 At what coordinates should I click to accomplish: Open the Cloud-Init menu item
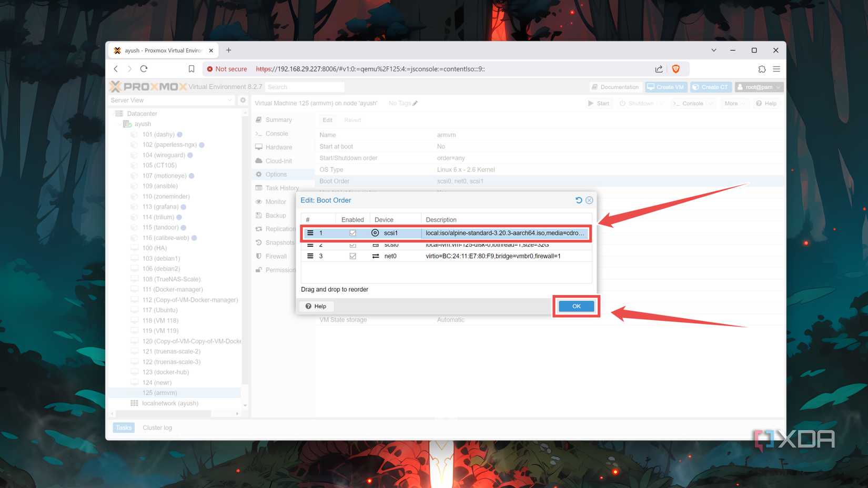279,161
